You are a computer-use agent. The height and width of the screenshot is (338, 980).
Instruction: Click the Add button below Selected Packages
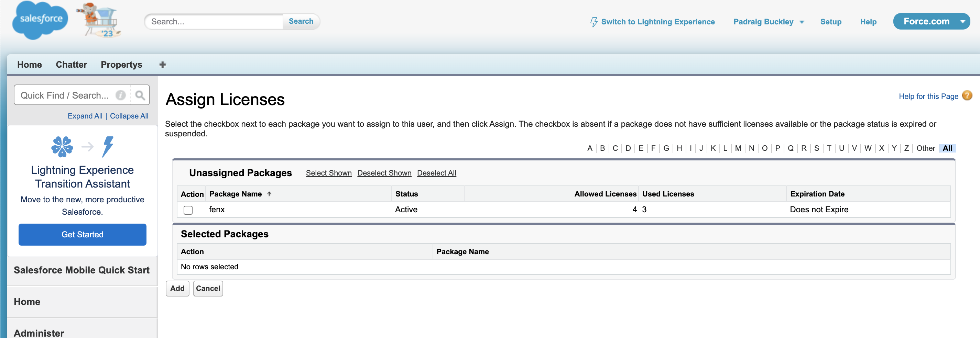pyautogui.click(x=177, y=288)
